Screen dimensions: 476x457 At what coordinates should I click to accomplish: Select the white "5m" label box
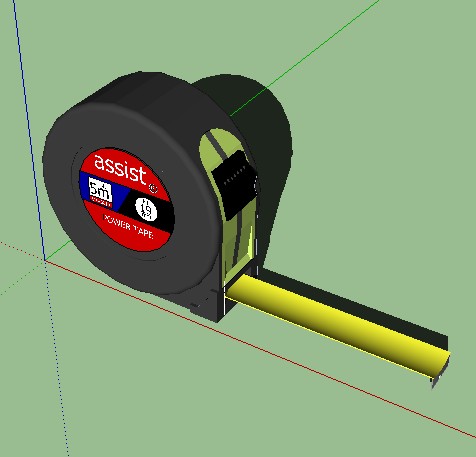pyautogui.click(x=100, y=192)
